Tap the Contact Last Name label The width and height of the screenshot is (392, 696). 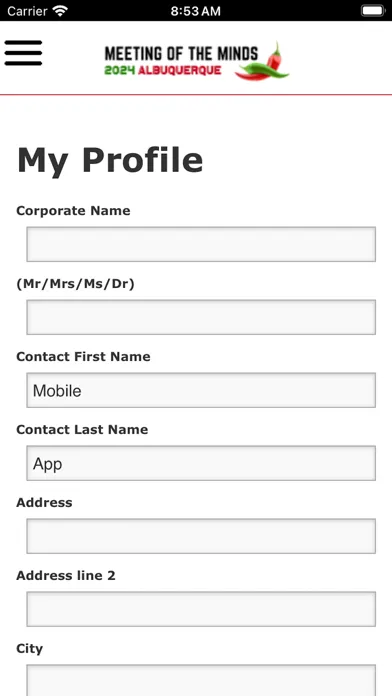click(x=82, y=429)
